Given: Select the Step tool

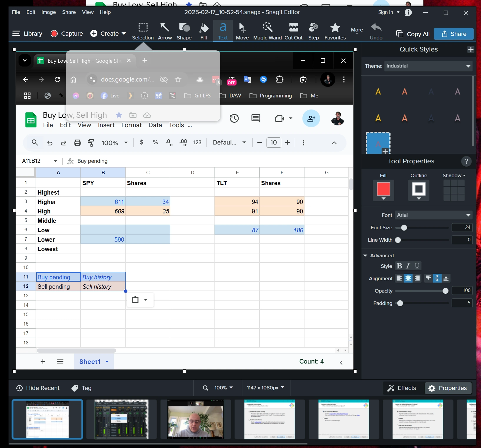Looking at the screenshot, I should [x=313, y=31].
